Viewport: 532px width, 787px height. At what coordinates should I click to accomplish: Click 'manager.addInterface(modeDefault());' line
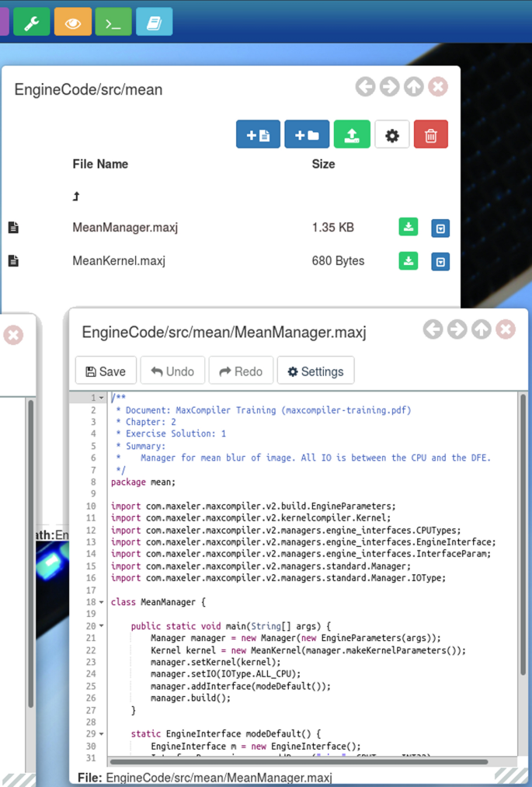(x=241, y=686)
